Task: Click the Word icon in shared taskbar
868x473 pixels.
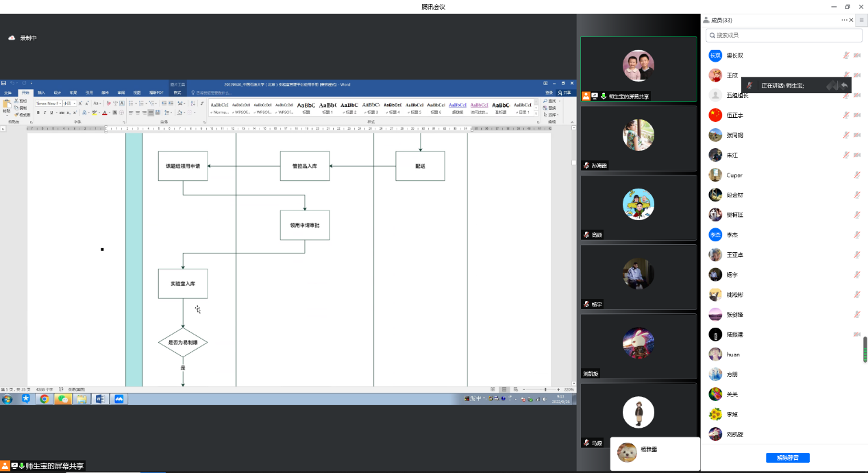Action: (100, 399)
